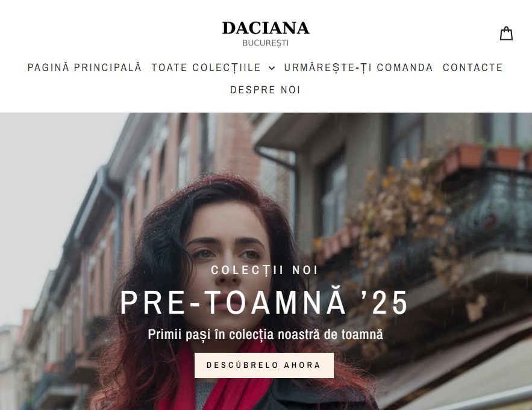Select the Pre-Toamnă '25 banner heading
The height and width of the screenshot is (410, 532).
pyautogui.click(x=264, y=303)
